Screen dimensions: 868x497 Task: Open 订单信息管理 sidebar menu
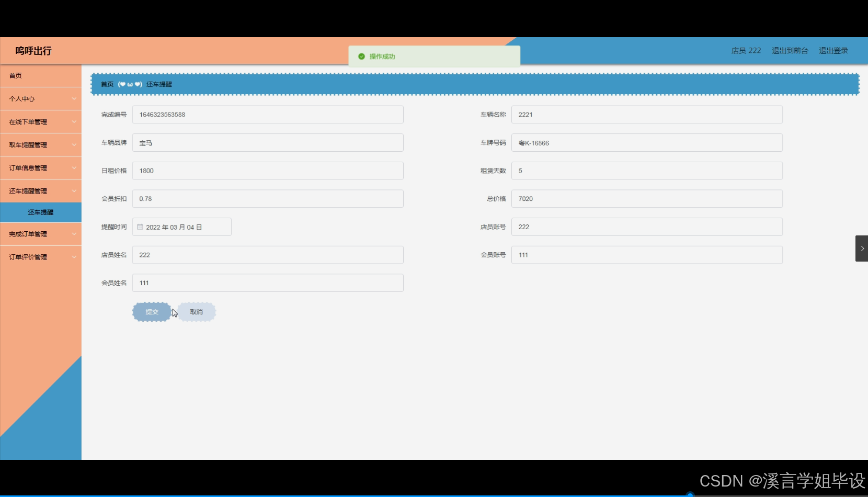click(x=41, y=168)
